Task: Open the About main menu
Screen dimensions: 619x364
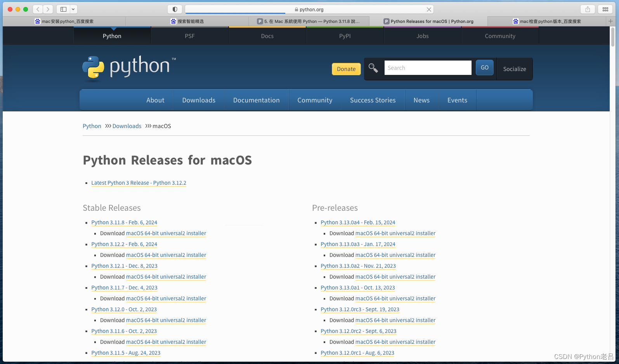Action: coord(155,100)
